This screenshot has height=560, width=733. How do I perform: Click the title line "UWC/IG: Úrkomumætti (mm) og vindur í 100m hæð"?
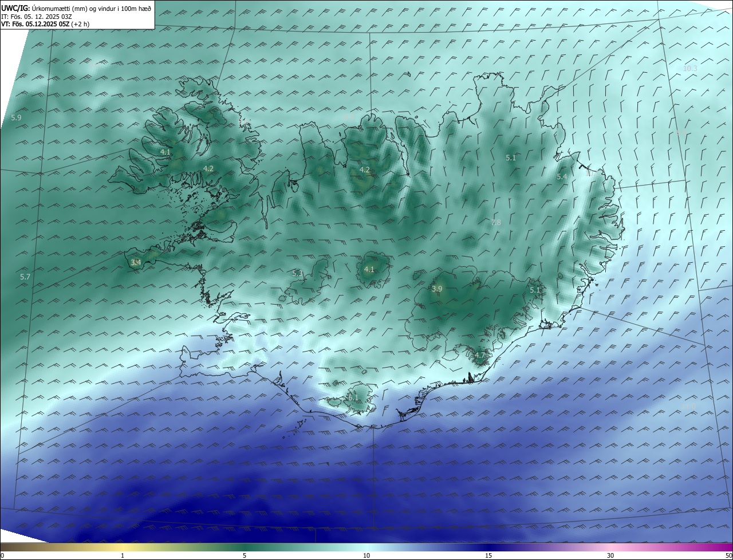76,8
